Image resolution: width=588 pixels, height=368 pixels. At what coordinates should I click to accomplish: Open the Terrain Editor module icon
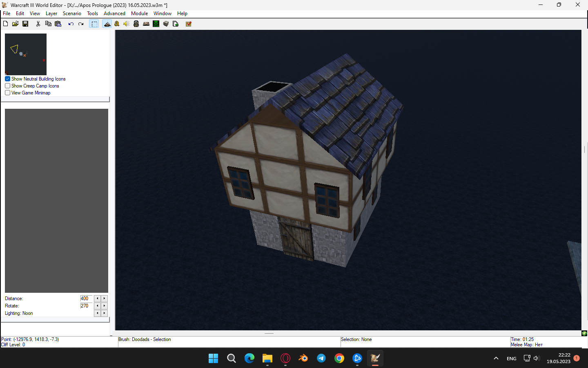(x=107, y=24)
